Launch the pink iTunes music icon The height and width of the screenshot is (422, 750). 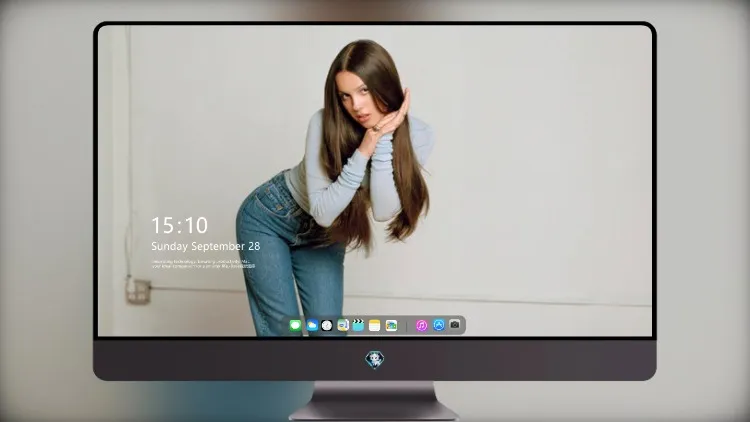point(421,325)
